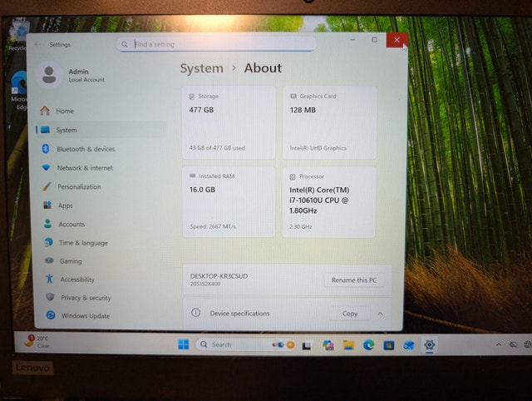Select System in the sidebar
Image resolution: width=532 pixels, height=401 pixels.
101,130
